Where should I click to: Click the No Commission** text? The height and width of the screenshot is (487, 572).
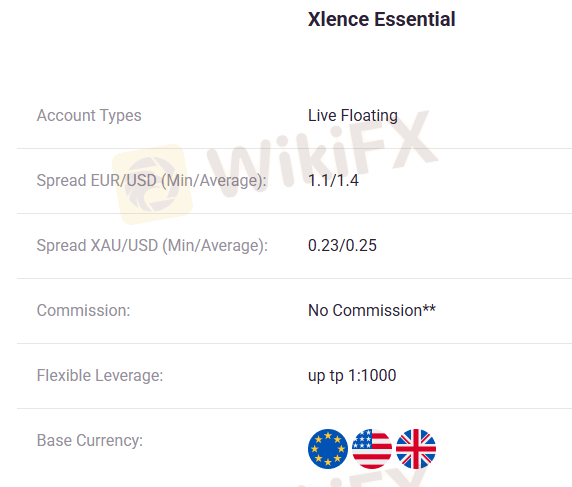(372, 310)
